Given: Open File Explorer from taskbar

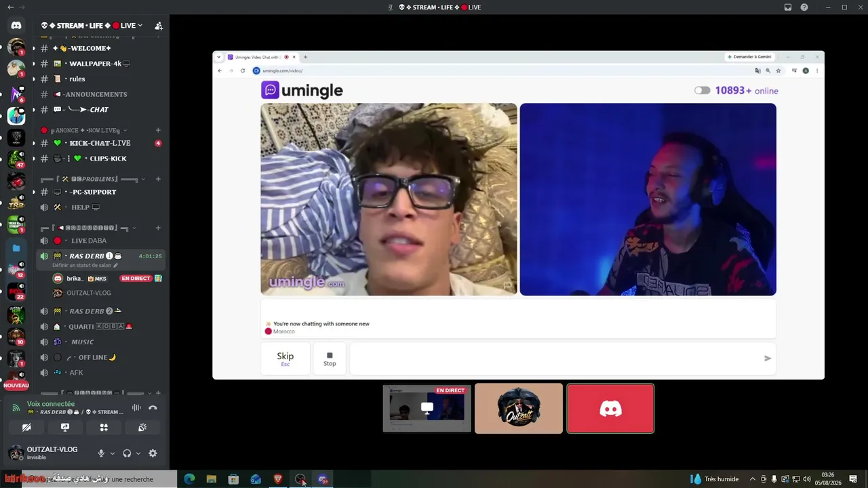Looking at the screenshot, I should click(212, 479).
